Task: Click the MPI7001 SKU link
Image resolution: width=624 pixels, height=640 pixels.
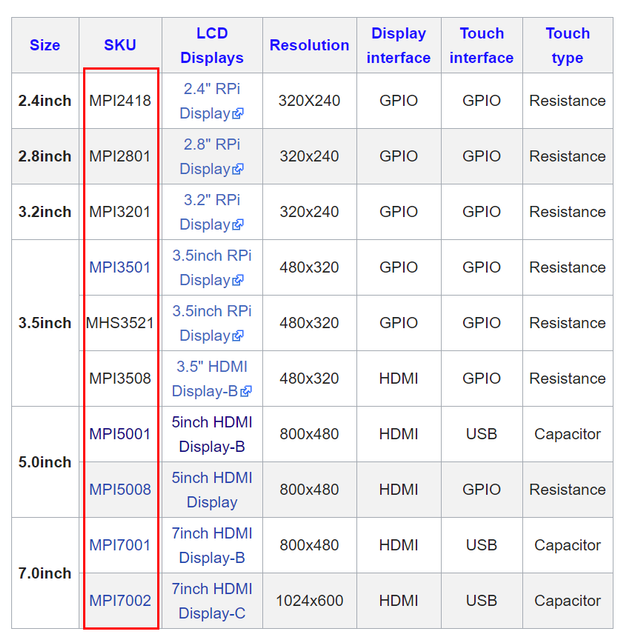Action: point(120,545)
